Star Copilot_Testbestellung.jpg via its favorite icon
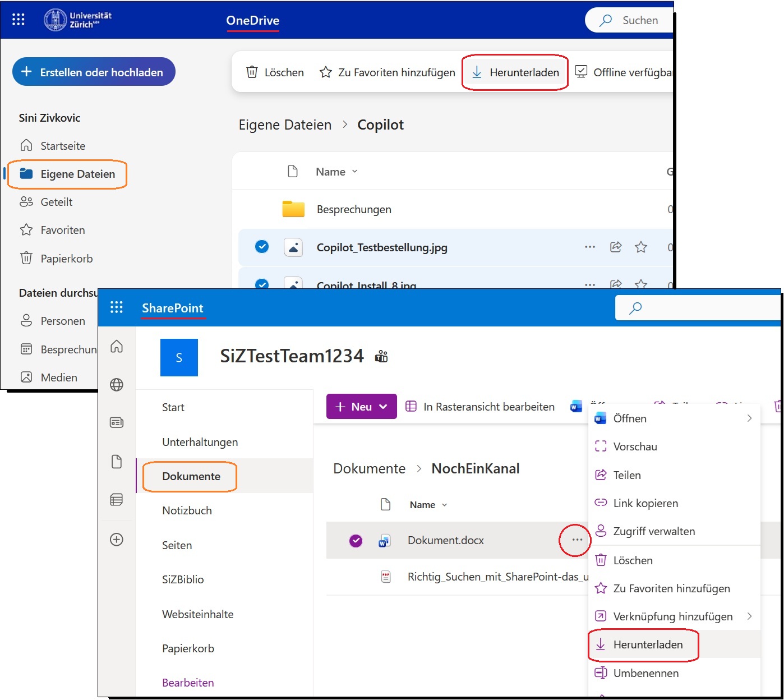This screenshot has height=700, width=784. pyautogui.click(x=640, y=247)
